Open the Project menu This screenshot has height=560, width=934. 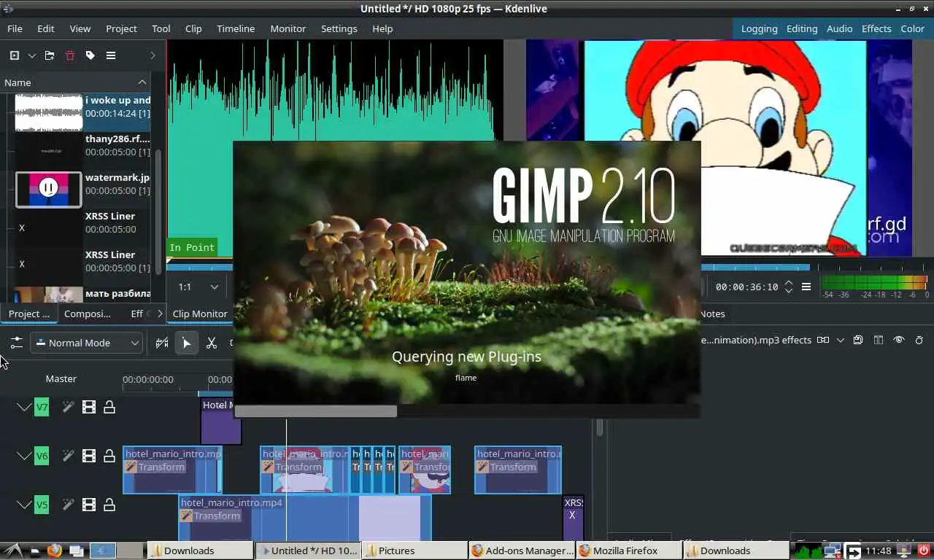coord(121,28)
